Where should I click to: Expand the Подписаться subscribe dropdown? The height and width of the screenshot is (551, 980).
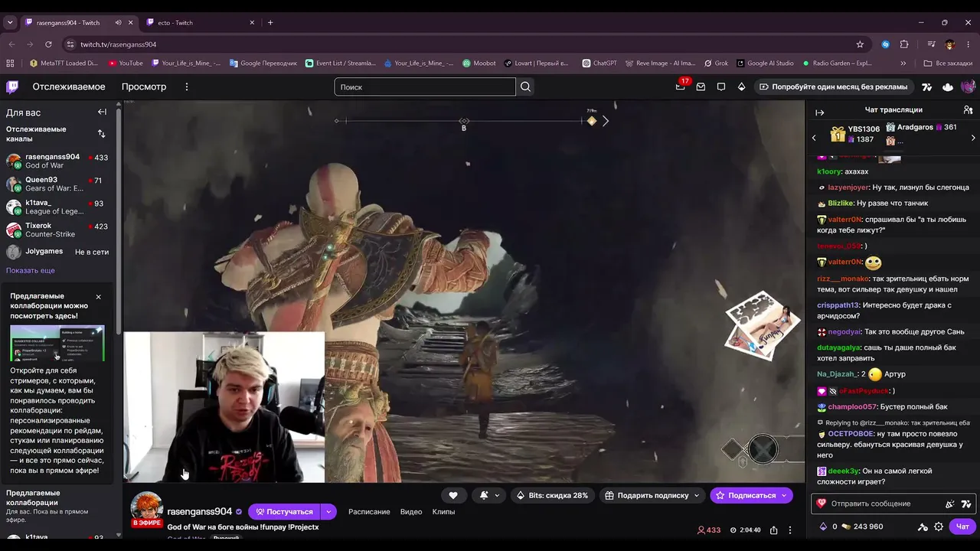[784, 495]
